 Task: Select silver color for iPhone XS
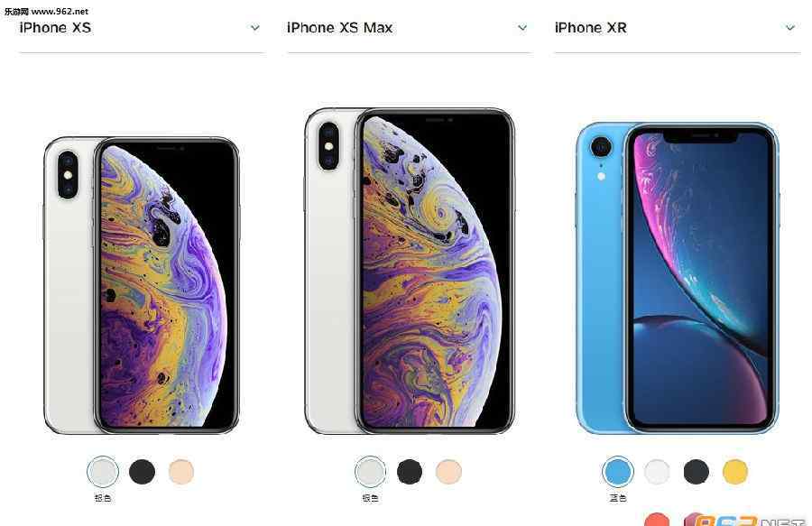point(103,472)
